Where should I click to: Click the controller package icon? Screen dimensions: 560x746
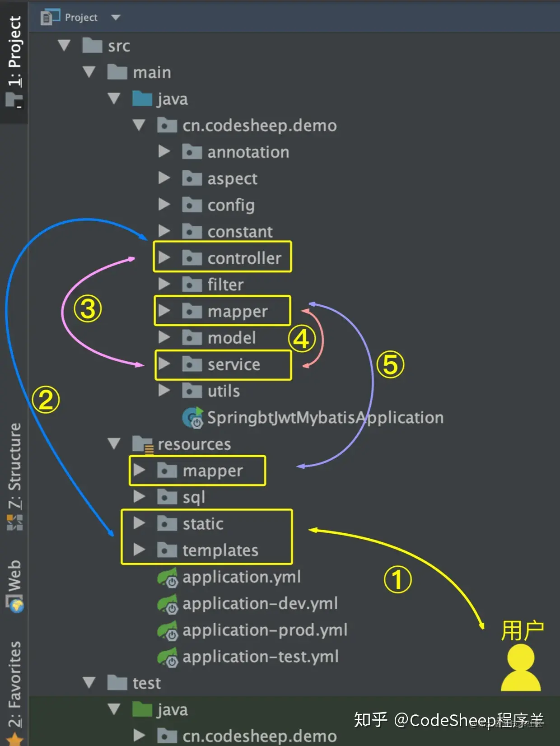pyautogui.click(x=192, y=258)
